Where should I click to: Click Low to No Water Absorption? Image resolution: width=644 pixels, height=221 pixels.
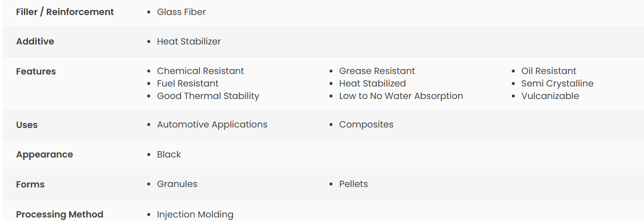tap(401, 96)
